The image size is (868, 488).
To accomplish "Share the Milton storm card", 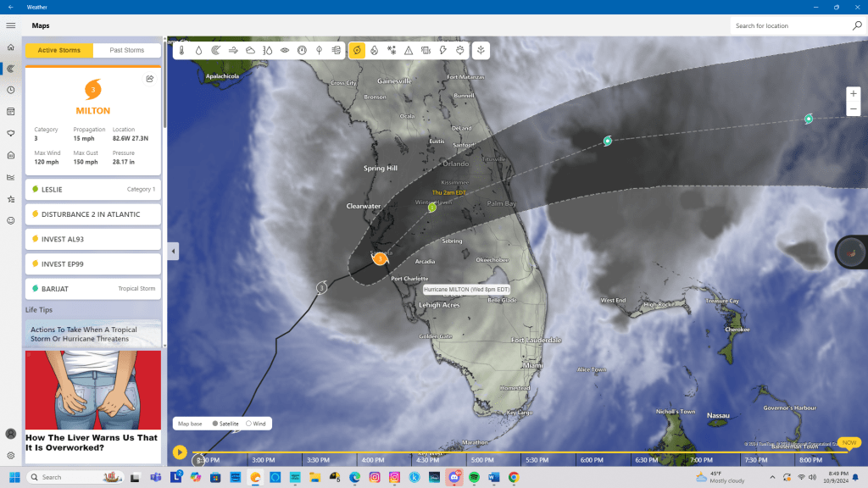I will (x=149, y=79).
